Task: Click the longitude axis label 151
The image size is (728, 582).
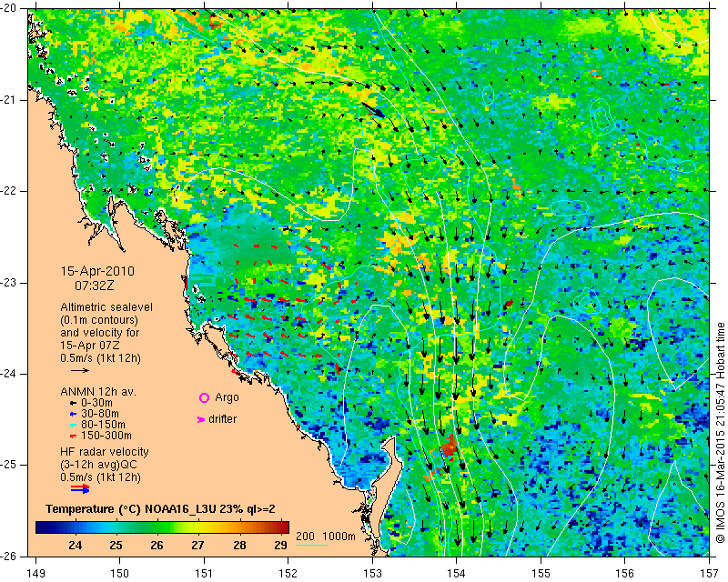Action: click(204, 573)
